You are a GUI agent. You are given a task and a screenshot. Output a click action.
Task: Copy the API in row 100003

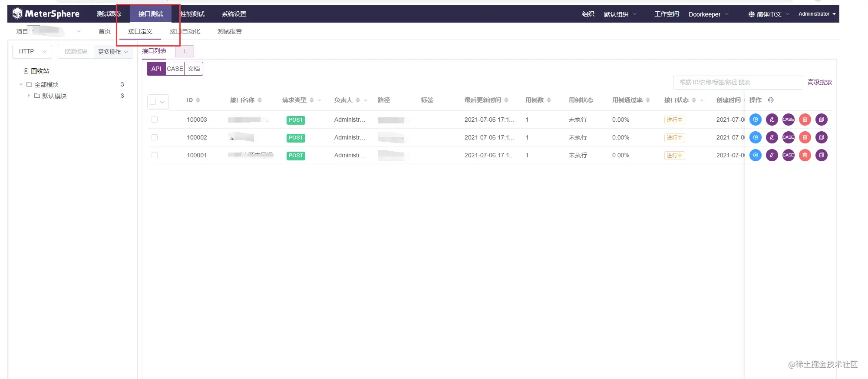pos(822,120)
